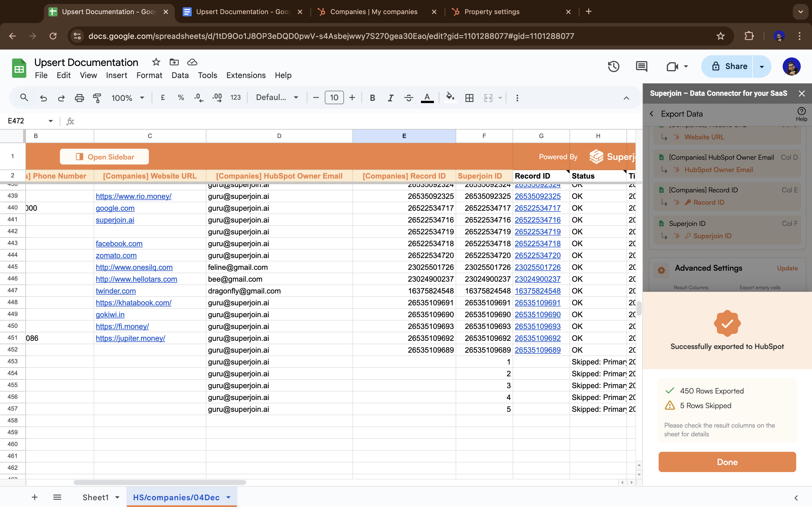Screen dimensions: 812x507
Task: Open the Extensions menu
Action: pyautogui.click(x=246, y=75)
